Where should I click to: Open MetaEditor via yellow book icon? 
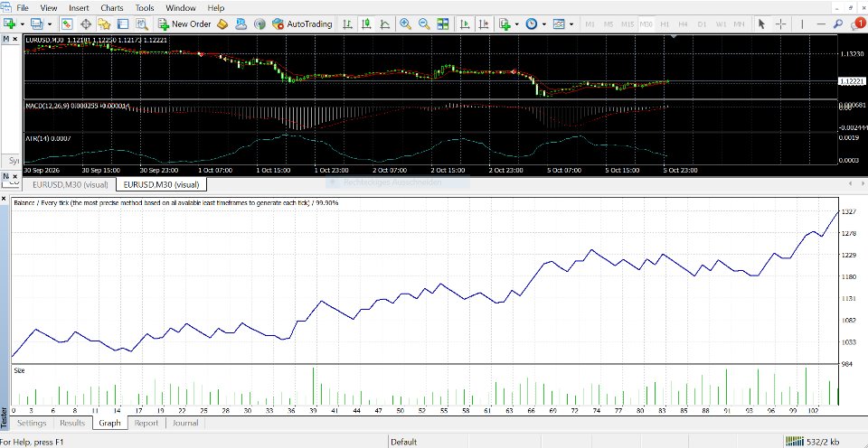tap(222, 23)
